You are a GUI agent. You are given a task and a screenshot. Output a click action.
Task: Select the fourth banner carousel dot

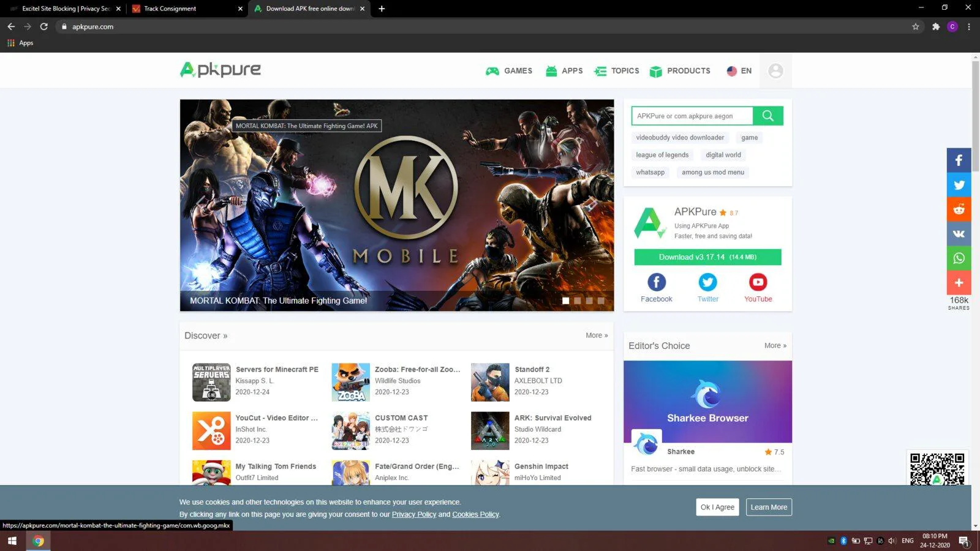[601, 301]
